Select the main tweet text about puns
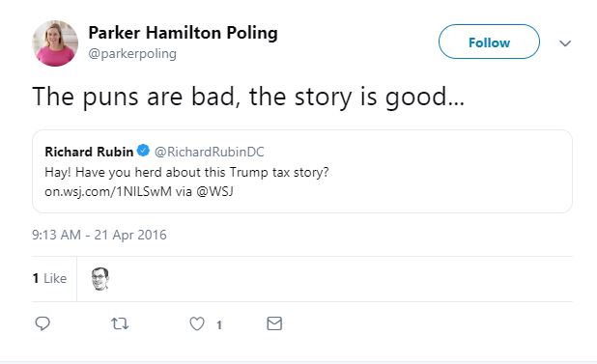This screenshot has height=364, width=597. (x=248, y=97)
